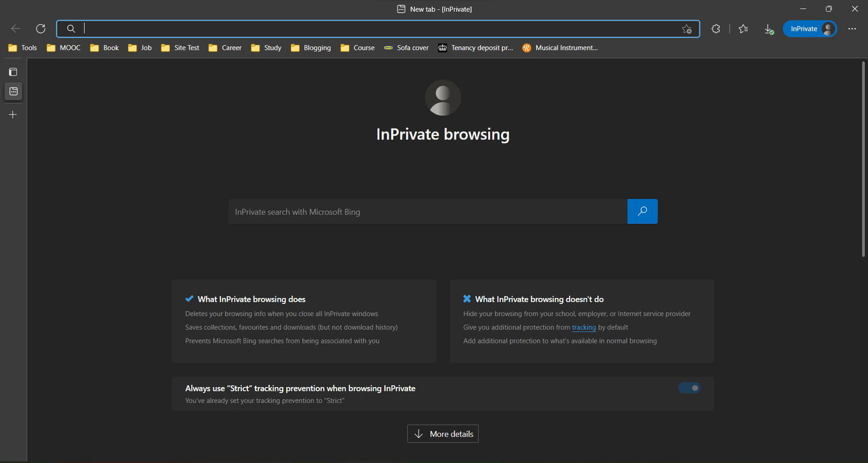The height and width of the screenshot is (463, 868).
Task: Click the InPrivate profile button
Action: coord(809,29)
